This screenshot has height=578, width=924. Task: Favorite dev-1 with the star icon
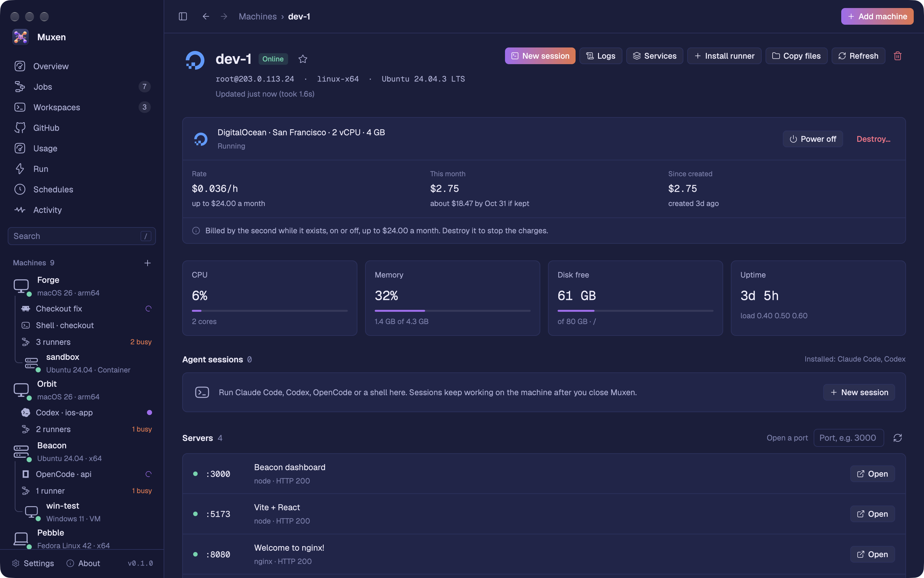[x=303, y=59]
